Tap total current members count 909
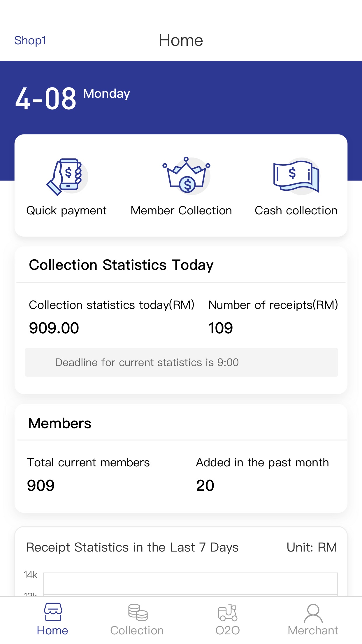The image size is (362, 644). point(41,486)
